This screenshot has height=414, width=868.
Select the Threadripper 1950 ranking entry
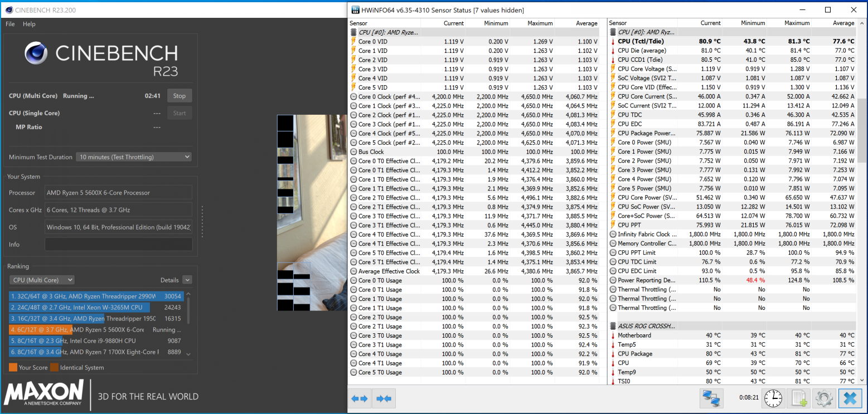pos(96,318)
